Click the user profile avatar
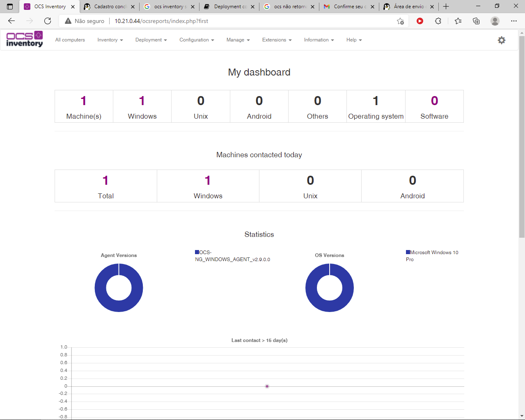525x420 pixels. [495, 21]
